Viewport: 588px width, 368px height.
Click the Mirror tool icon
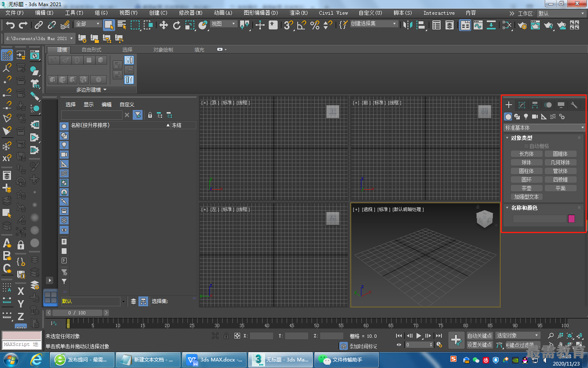click(408, 25)
